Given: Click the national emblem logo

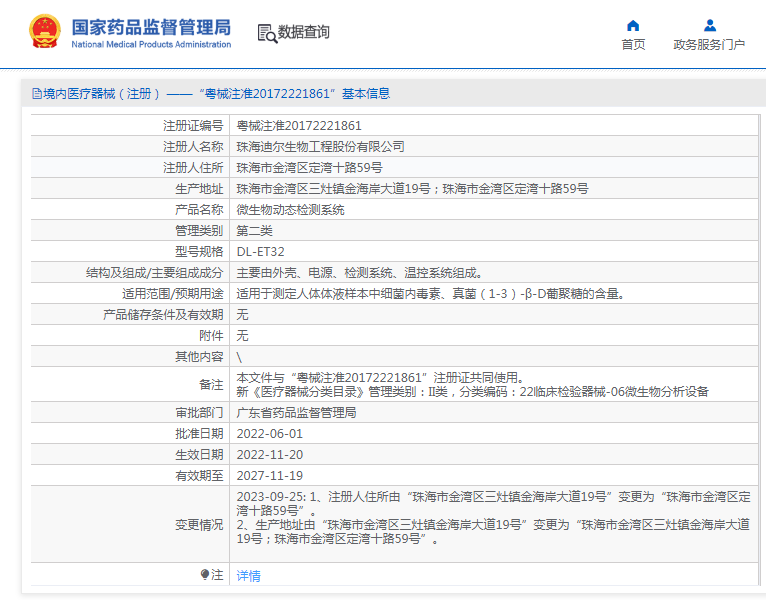Looking at the screenshot, I should click(45, 32).
